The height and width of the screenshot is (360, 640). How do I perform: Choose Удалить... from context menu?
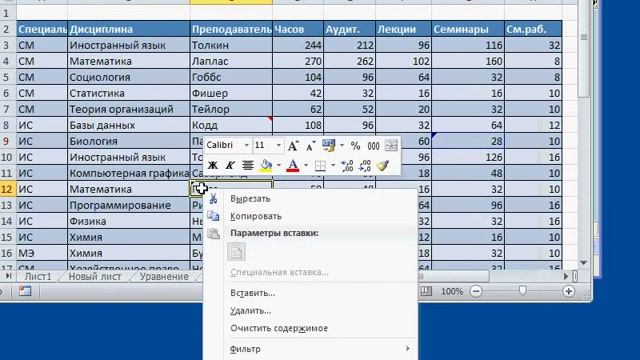pyautogui.click(x=251, y=311)
